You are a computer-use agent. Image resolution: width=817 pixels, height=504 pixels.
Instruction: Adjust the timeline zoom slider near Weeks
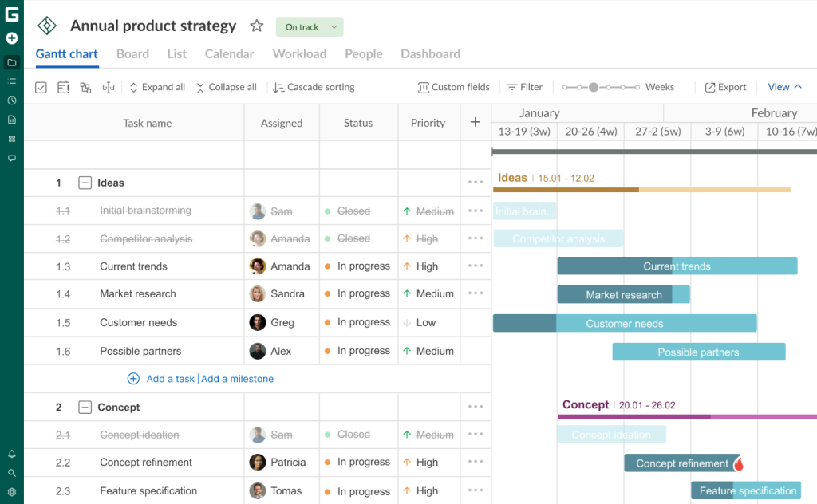point(594,86)
